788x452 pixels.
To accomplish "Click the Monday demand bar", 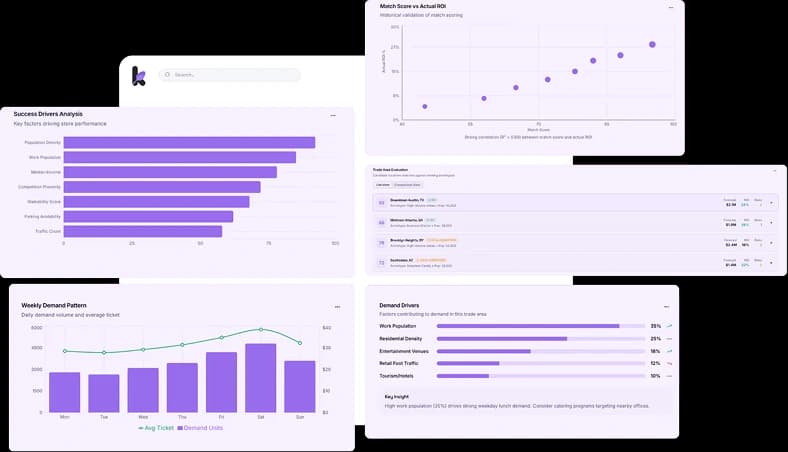I will tap(64, 392).
